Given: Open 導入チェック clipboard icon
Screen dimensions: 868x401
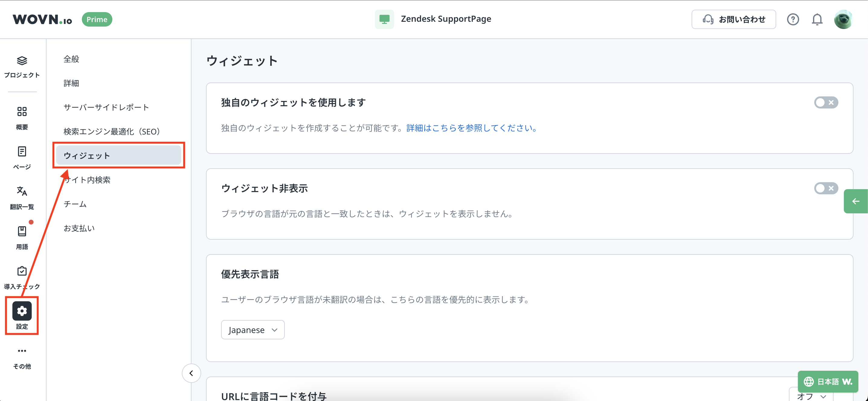Looking at the screenshot, I should [22, 271].
